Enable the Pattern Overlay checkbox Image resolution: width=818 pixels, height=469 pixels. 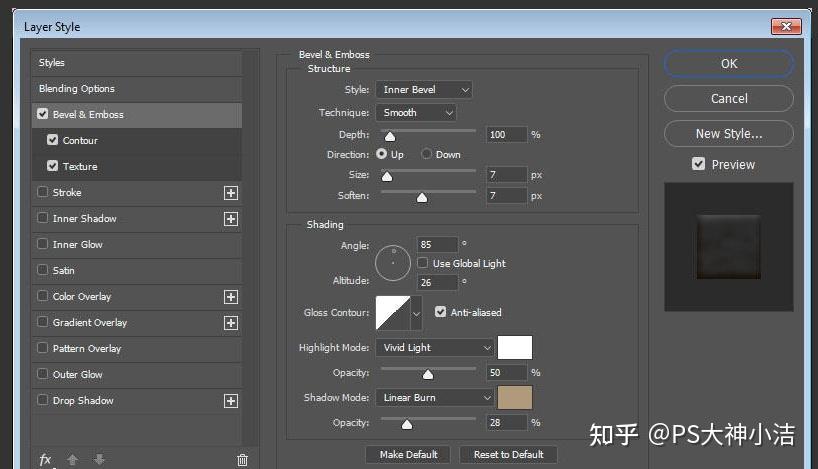pyautogui.click(x=42, y=347)
